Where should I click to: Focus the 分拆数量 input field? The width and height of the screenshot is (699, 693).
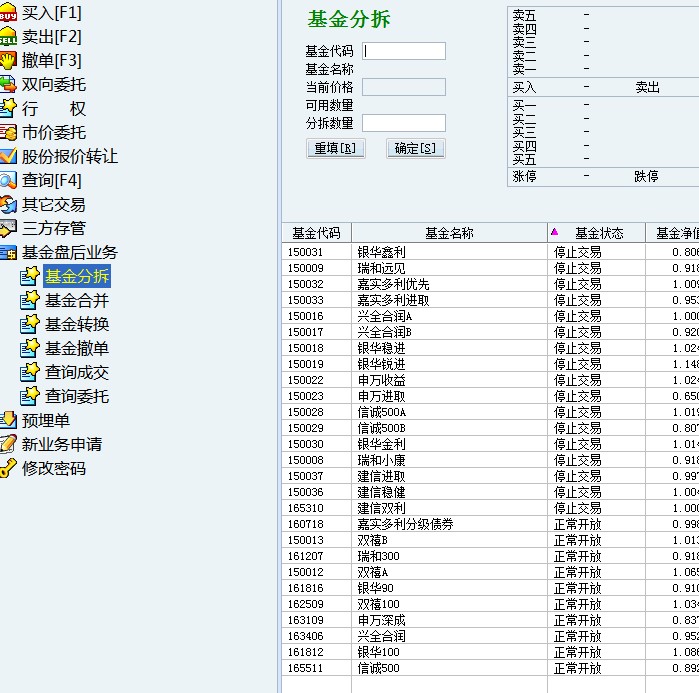(x=404, y=123)
